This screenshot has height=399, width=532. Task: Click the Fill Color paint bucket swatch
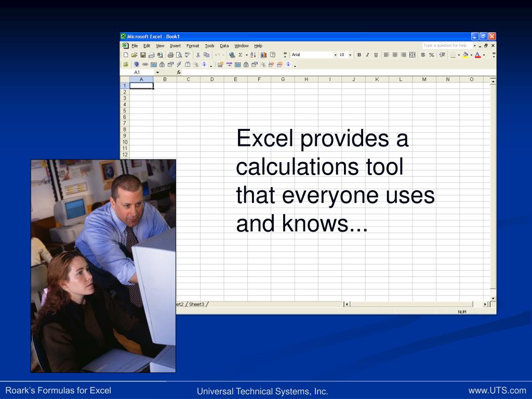click(x=465, y=55)
